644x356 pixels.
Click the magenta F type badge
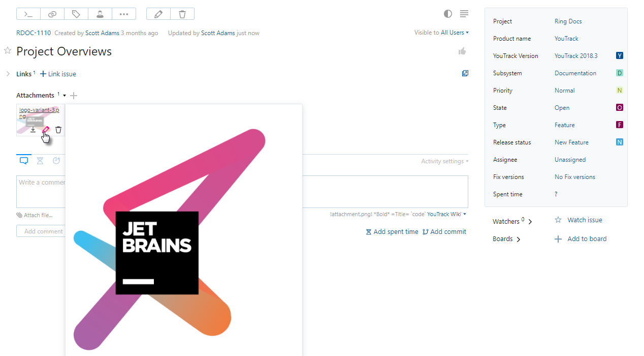tap(620, 125)
